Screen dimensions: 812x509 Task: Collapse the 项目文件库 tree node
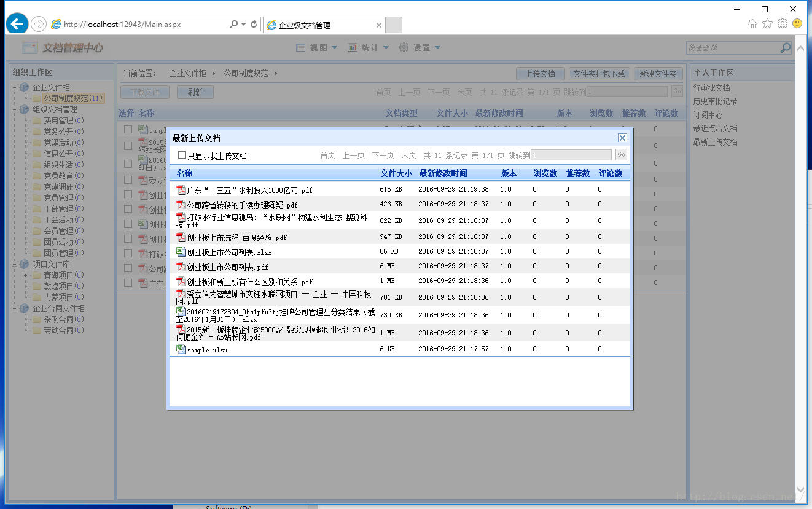click(x=14, y=264)
